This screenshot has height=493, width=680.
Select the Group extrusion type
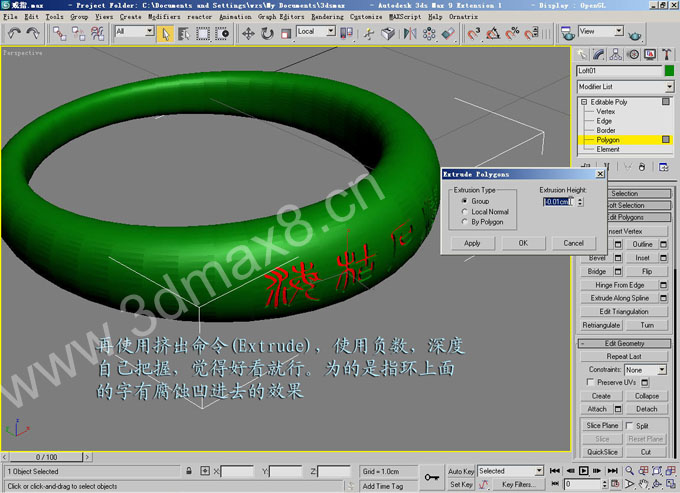[464, 201]
